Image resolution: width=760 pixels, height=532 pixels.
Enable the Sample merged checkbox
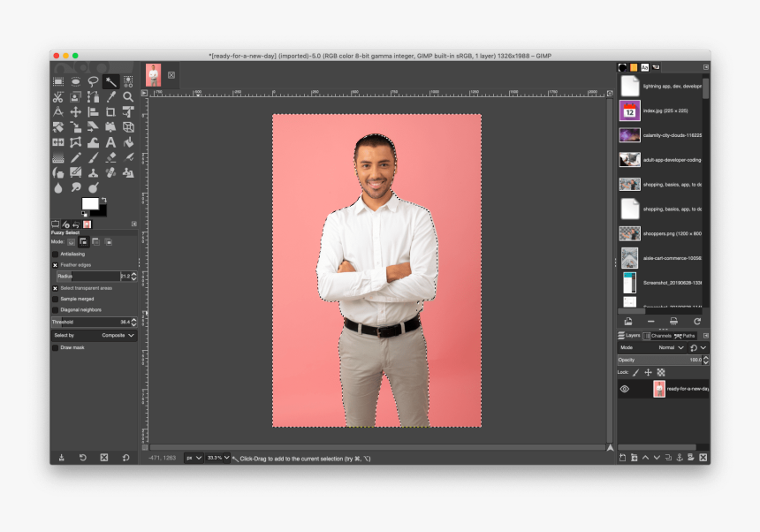coord(55,299)
